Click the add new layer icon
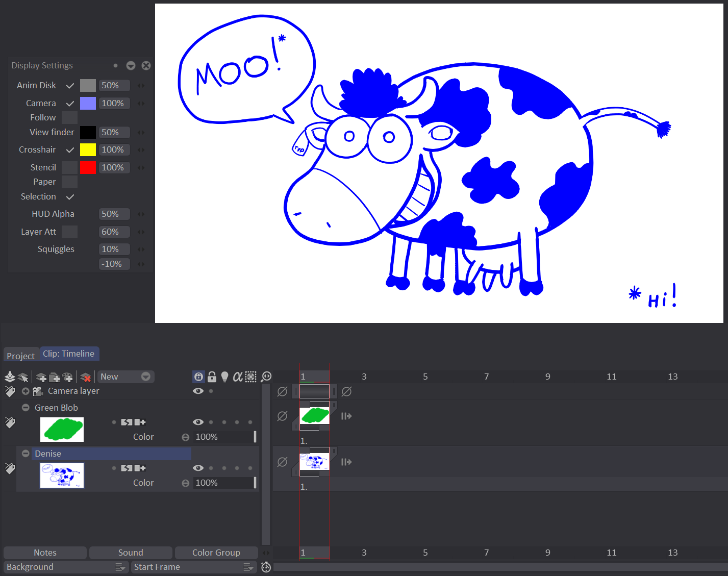Image resolution: width=728 pixels, height=576 pixels. pos(41,377)
